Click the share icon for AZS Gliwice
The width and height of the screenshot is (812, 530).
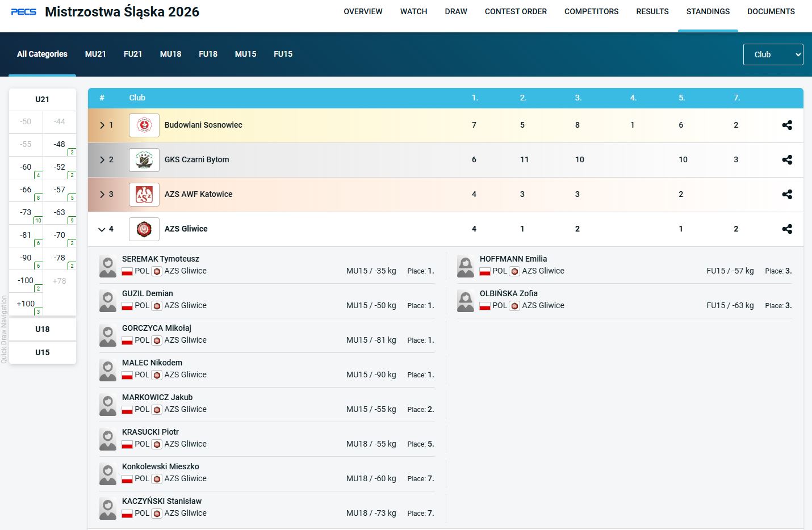(x=786, y=229)
